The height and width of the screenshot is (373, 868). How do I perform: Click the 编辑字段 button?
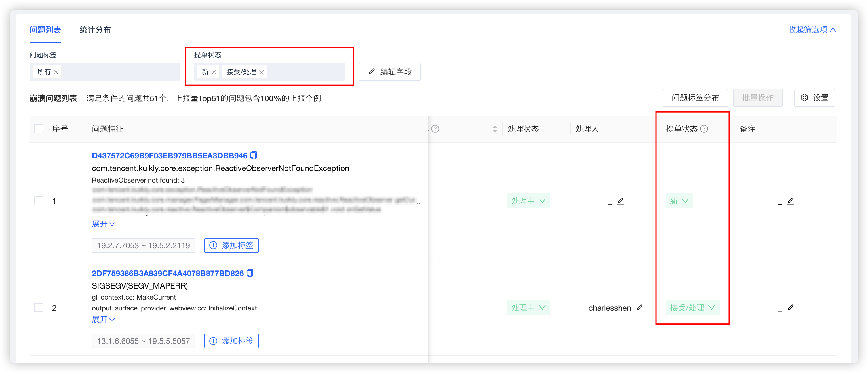389,72
